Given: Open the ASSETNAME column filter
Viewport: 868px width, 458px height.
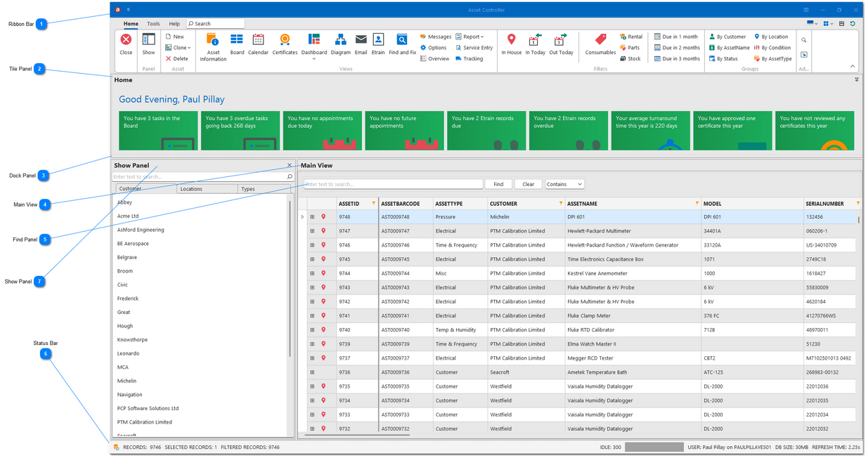Looking at the screenshot, I should click(697, 203).
